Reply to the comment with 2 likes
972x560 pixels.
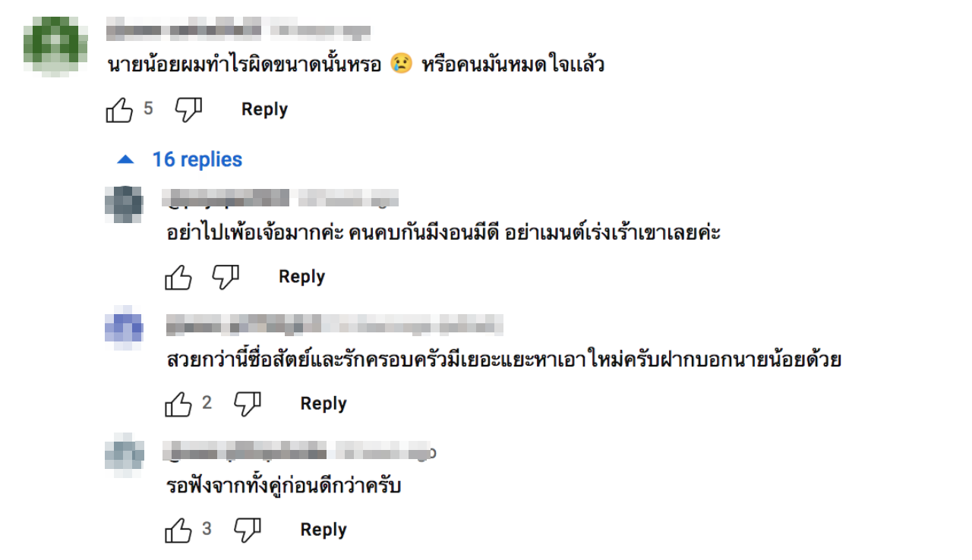pyautogui.click(x=323, y=404)
